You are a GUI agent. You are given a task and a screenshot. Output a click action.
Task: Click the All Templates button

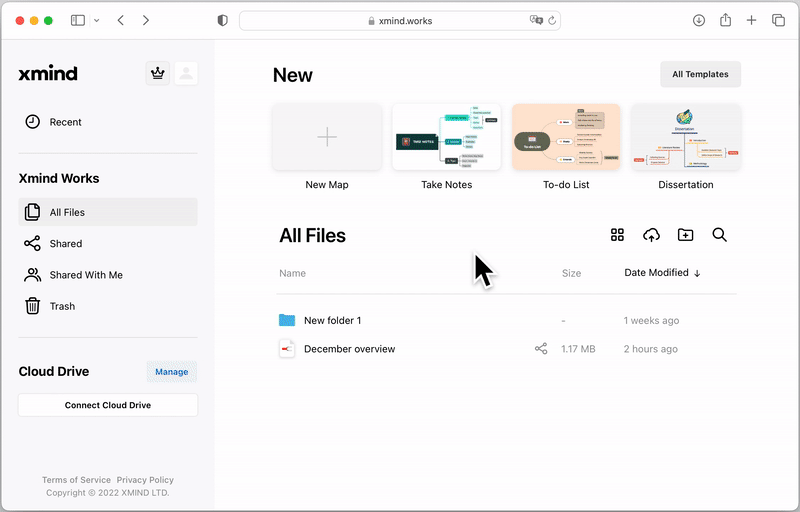point(701,74)
